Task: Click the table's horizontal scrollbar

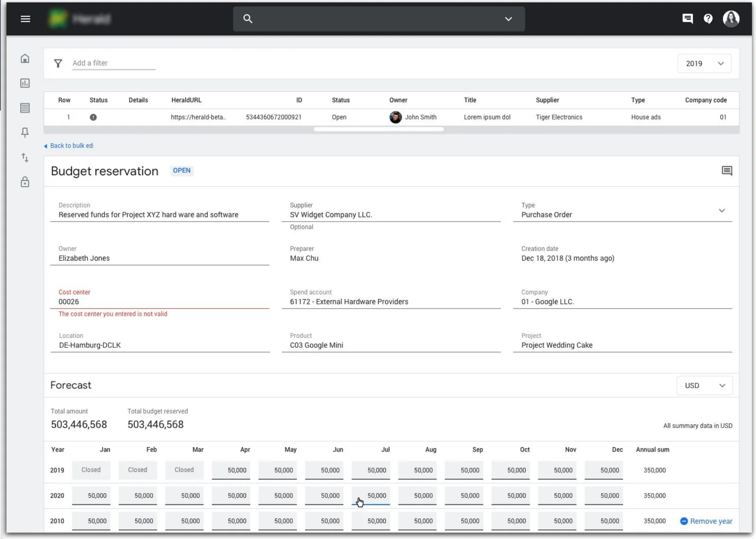Action: click(378, 129)
